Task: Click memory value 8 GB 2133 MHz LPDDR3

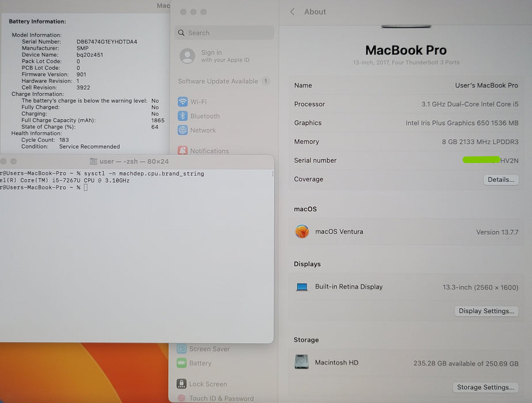Action: (480, 142)
